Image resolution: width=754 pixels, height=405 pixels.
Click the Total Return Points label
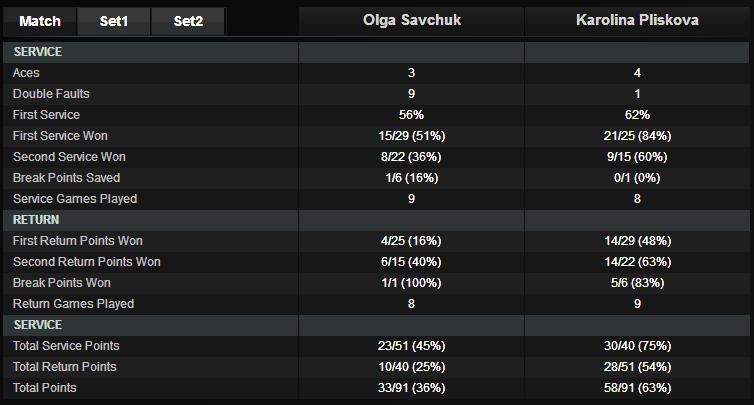pos(65,367)
